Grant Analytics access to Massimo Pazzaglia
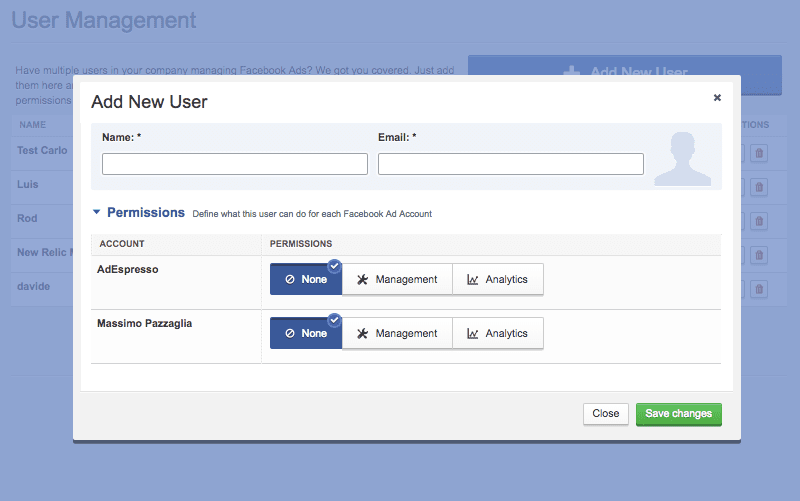 (497, 334)
